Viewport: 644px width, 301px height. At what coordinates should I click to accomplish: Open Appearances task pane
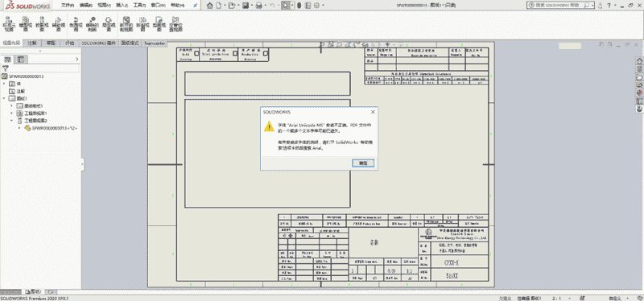tap(639, 93)
